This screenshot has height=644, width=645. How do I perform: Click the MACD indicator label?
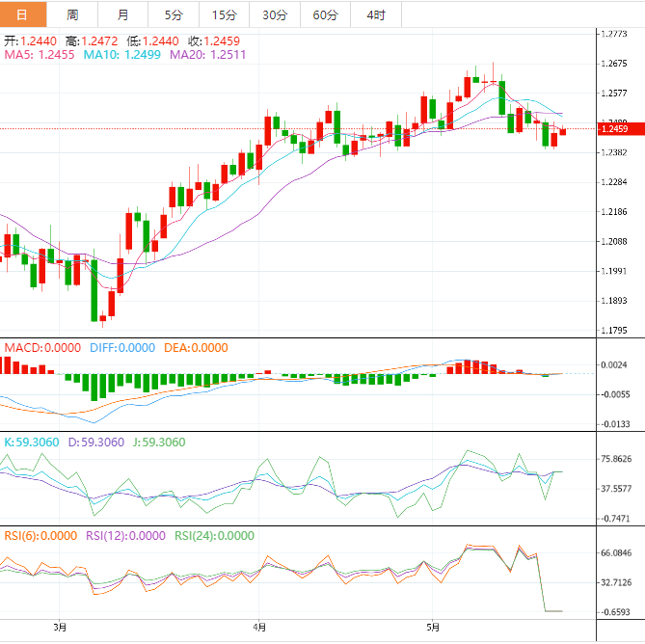tap(42, 347)
